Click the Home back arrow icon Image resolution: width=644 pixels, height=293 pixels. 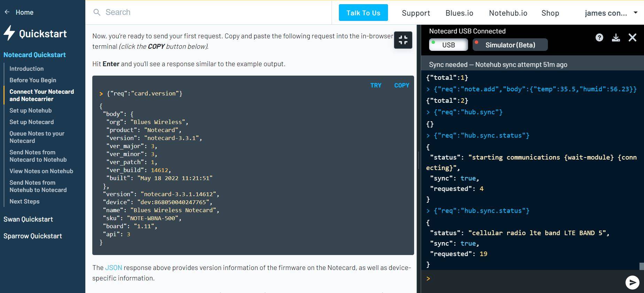click(x=7, y=12)
